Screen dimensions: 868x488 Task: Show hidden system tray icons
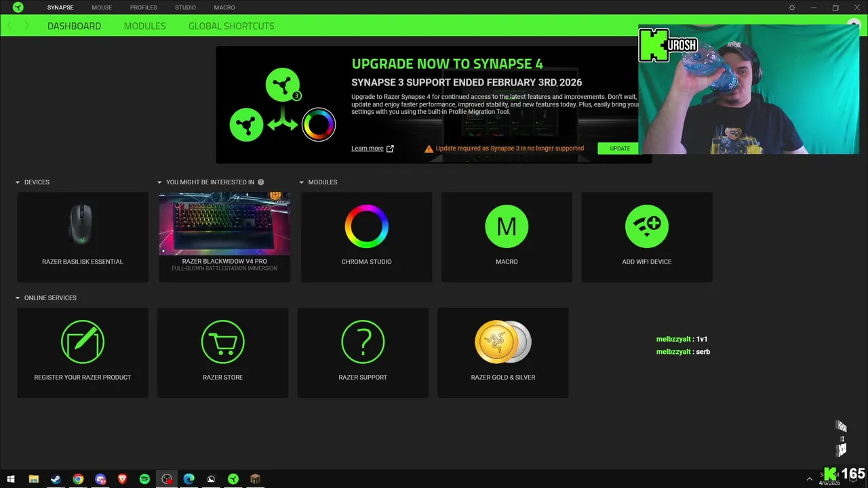pyautogui.click(x=809, y=479)
